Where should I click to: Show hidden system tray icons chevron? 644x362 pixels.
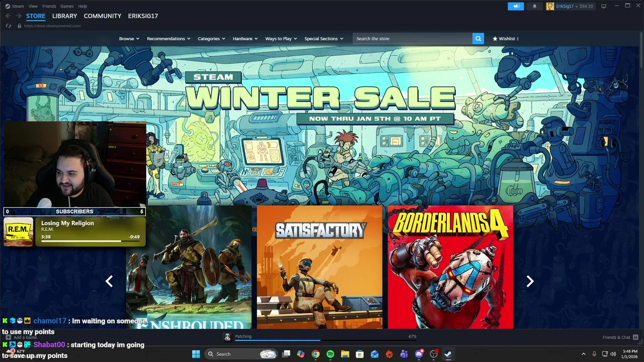584,354
